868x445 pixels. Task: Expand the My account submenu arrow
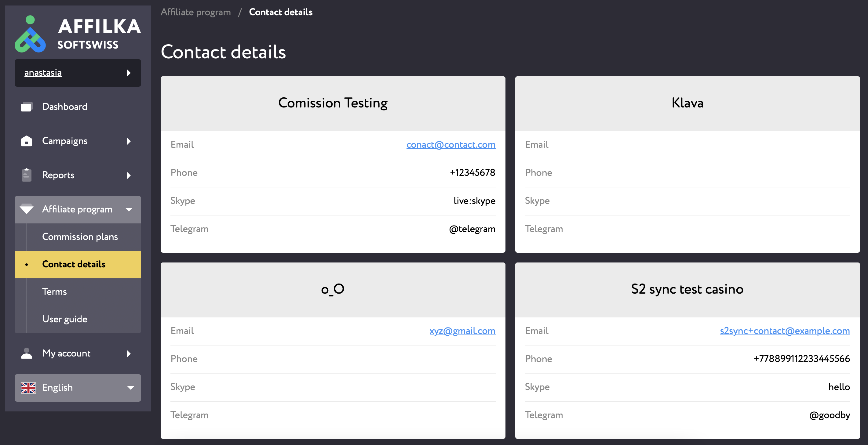tap(129, 353)
